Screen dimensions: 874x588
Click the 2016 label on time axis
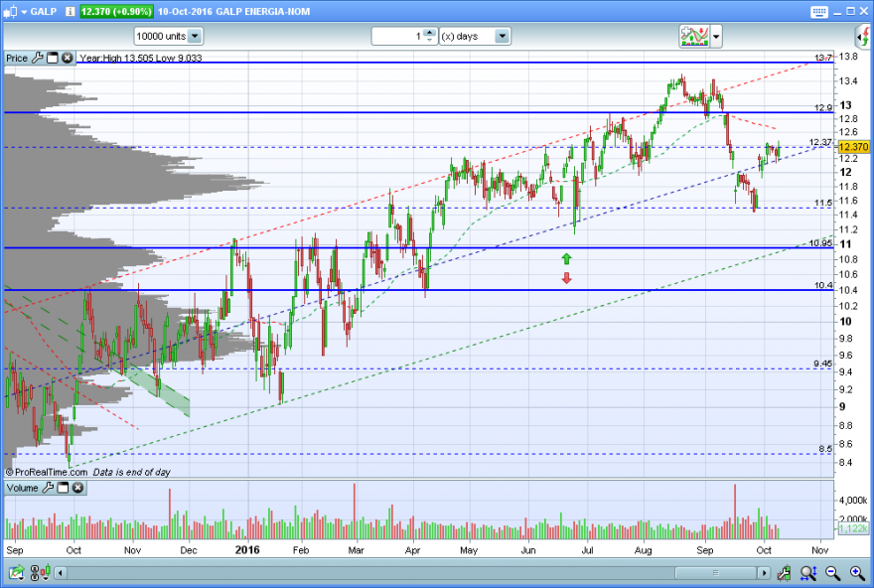click(x=247, y=550)
